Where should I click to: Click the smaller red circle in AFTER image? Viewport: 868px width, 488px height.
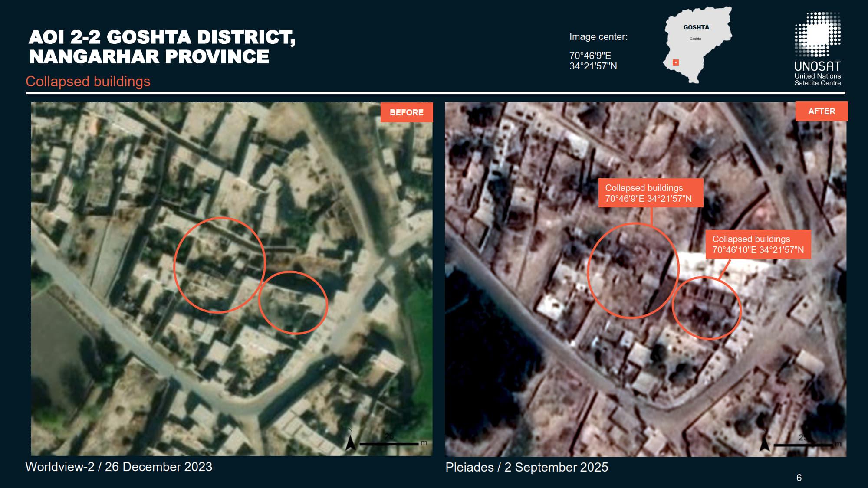707,308
